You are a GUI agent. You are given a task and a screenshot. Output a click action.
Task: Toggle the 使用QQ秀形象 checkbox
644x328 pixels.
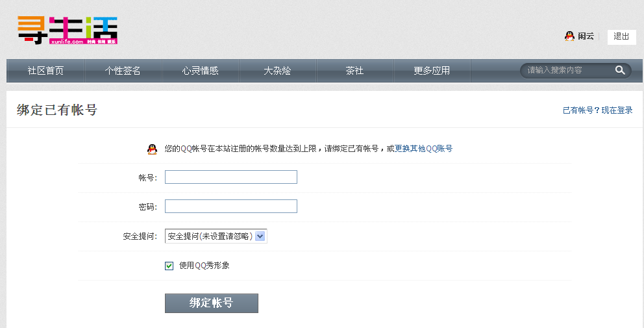169,266
